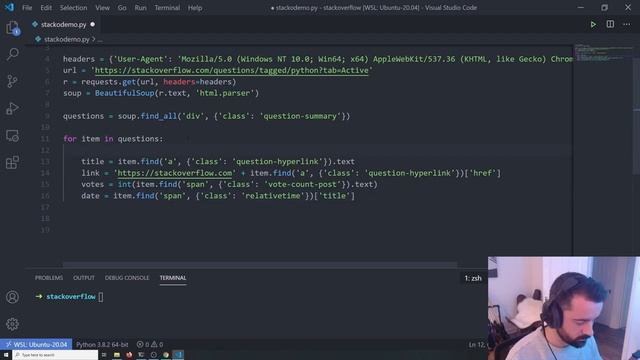
Task: Click 'BeautifulSoup' on line 7
Action: (x=124, y=93)
